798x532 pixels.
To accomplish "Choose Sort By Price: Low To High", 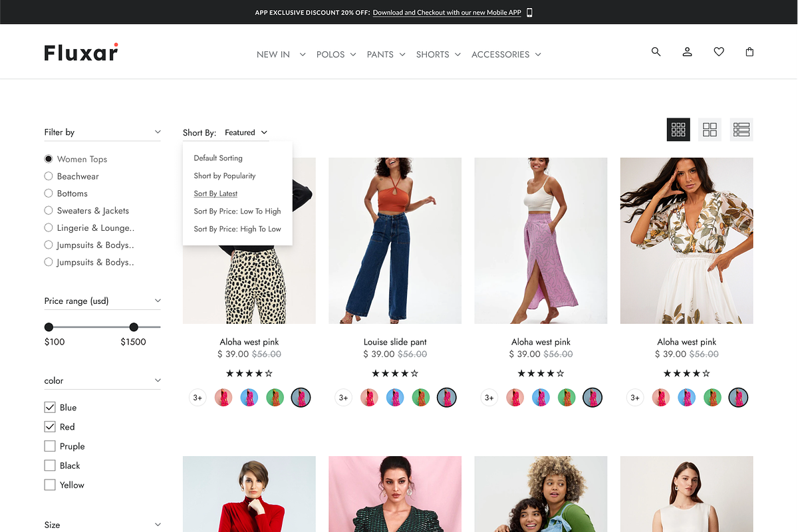I will (x=237, y=211).
